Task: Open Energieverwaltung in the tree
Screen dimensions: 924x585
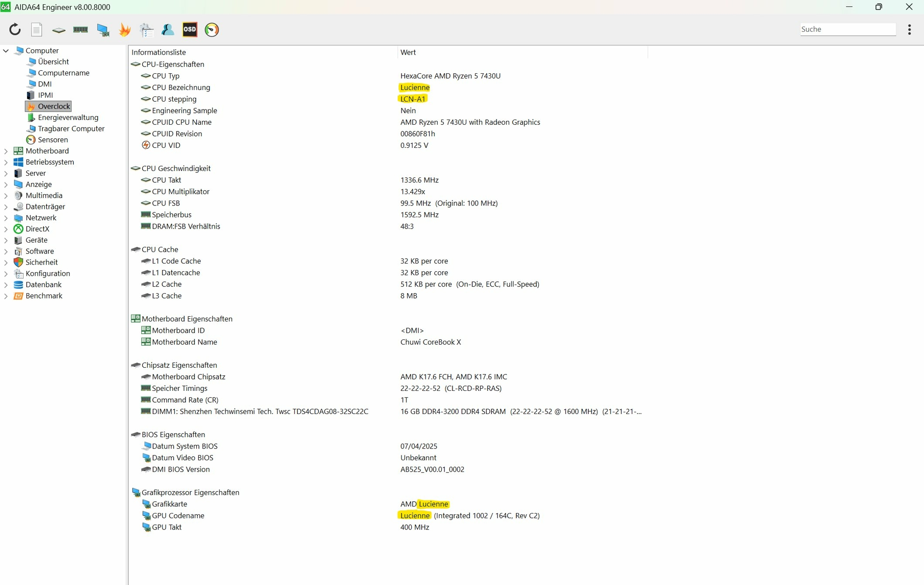Action: pyautogui.click(x=68, y=117)
